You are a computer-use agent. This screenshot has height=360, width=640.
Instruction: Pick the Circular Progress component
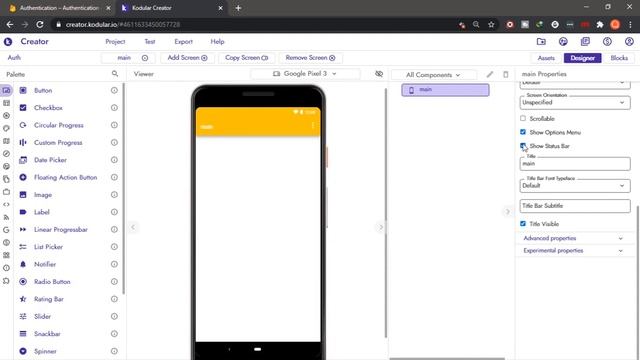59,125
